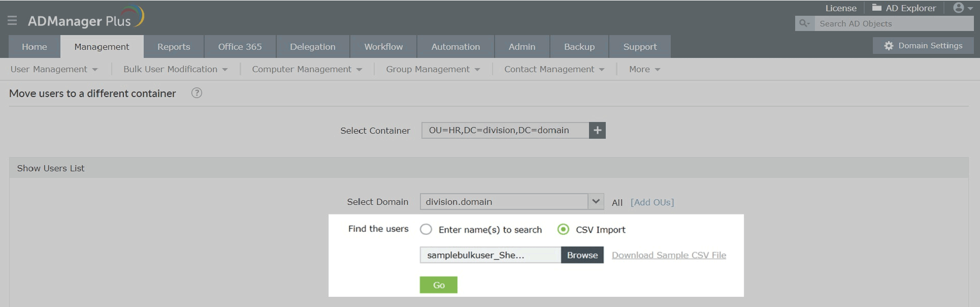Select the 'Enter name(s) to search' radio button
Image resolution: width=980 pixels, height=307 pixels.
[x=426, y=230]
